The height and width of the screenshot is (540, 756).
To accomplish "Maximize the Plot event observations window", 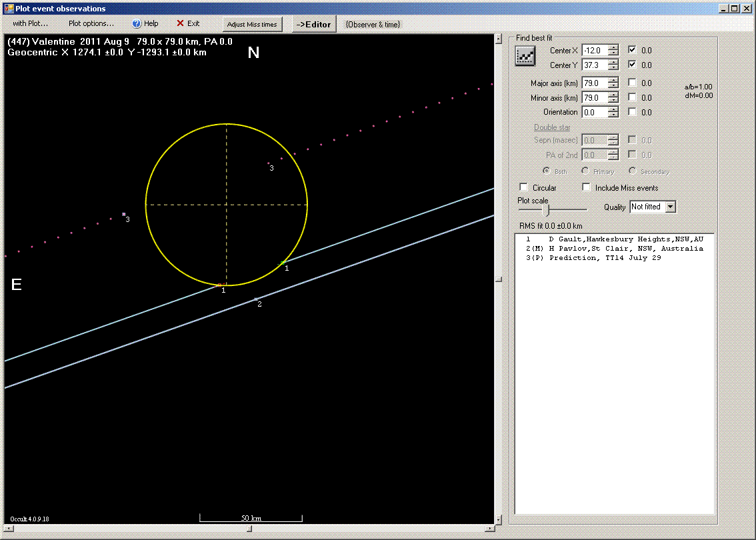I will (x=734, y=8).
